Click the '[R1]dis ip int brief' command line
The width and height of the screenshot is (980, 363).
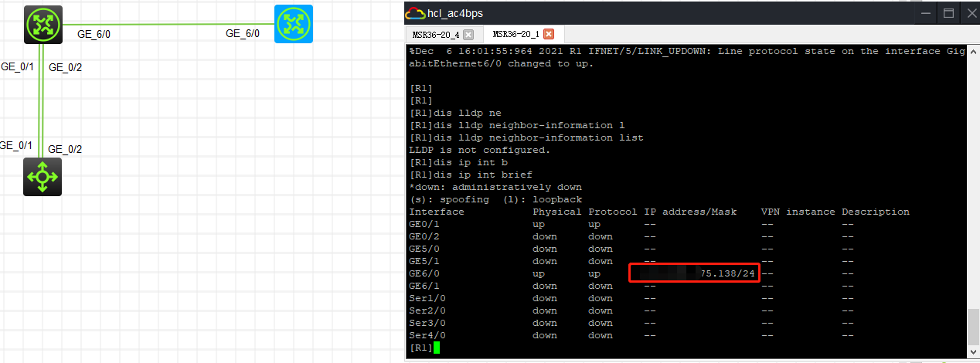[471, 175]
